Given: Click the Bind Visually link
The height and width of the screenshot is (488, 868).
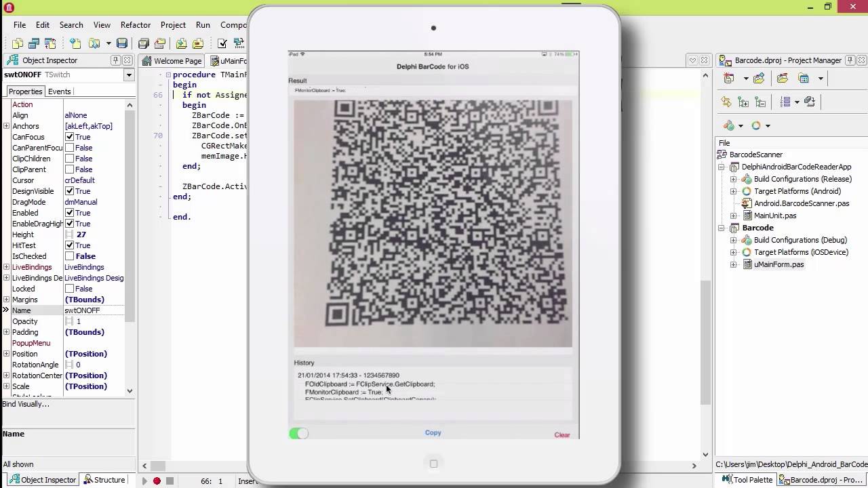Looking at the screenshot, I should 26,404.
